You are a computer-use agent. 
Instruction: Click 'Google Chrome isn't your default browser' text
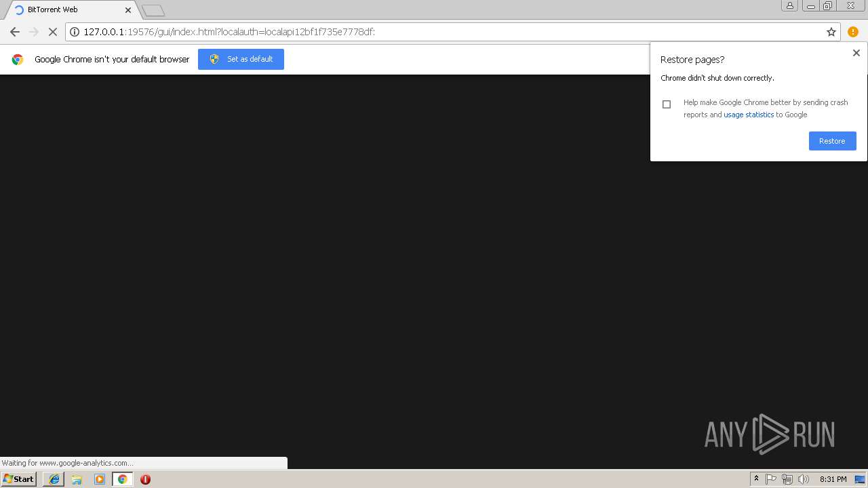112,60
